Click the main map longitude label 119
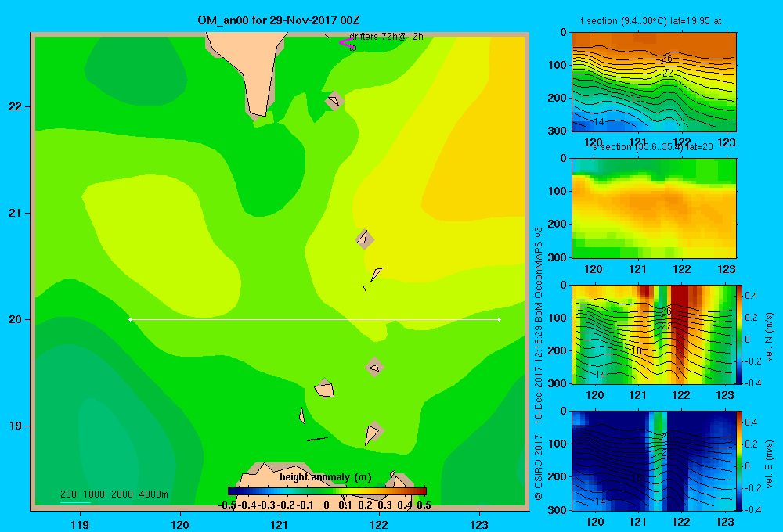 pyautogui.click(x=80, y=525)
